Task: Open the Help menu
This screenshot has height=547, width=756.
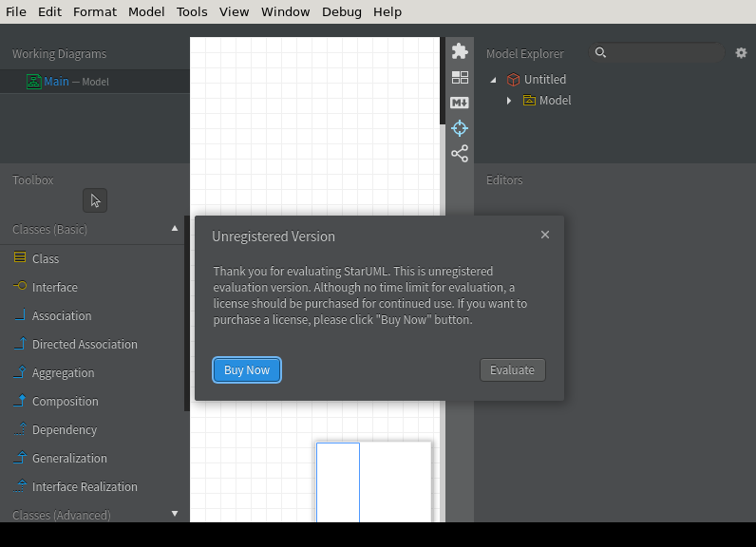Action: click(387, 11)
